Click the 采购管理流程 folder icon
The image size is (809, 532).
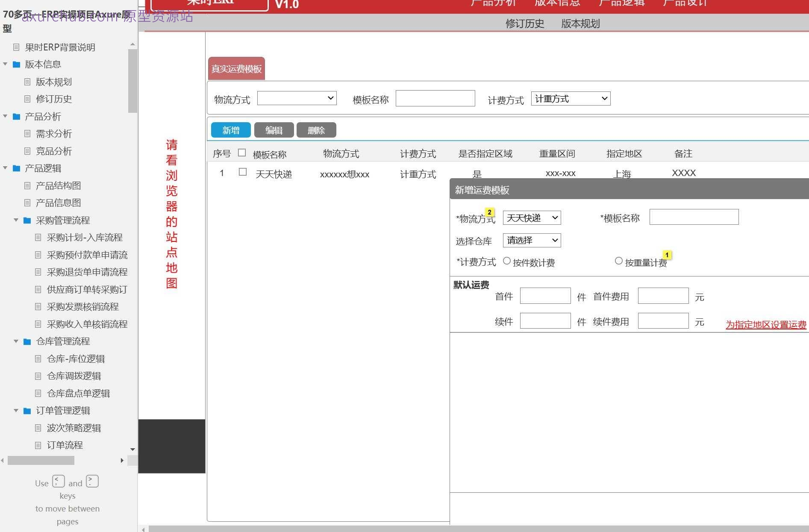[27, 220]
